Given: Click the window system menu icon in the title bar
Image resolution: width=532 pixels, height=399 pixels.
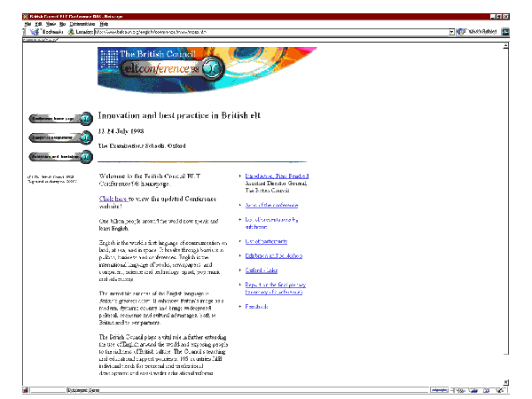Looking at the screenshot, I should tap(26, 16).
